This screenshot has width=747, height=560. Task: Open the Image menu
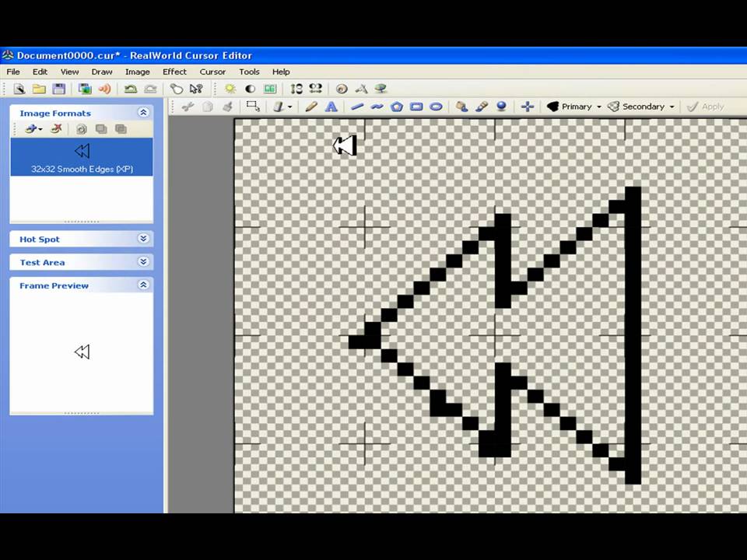tap(137, 72)
